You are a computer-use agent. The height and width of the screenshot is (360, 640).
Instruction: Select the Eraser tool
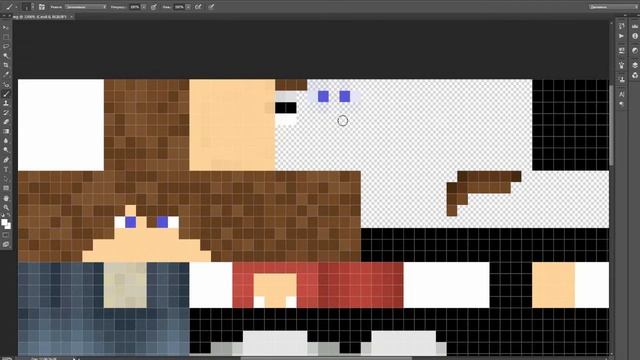pyautogui.click(x=6, y=122)
